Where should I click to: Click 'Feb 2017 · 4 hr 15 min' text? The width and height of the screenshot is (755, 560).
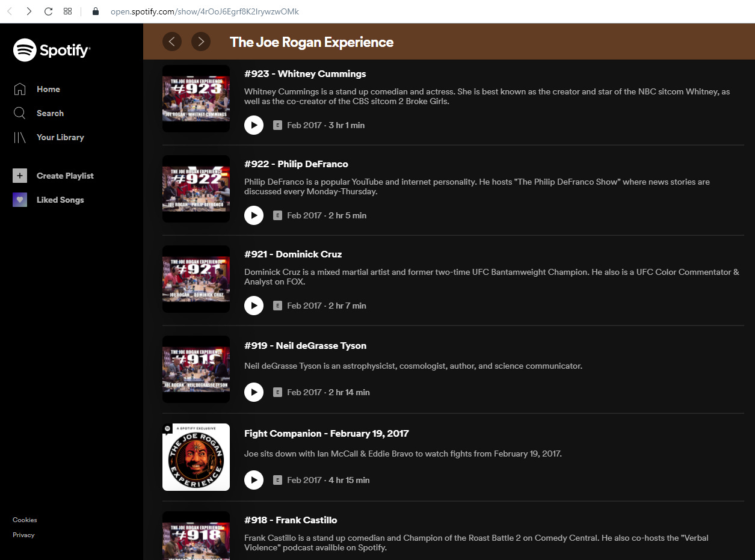point(328,480)
